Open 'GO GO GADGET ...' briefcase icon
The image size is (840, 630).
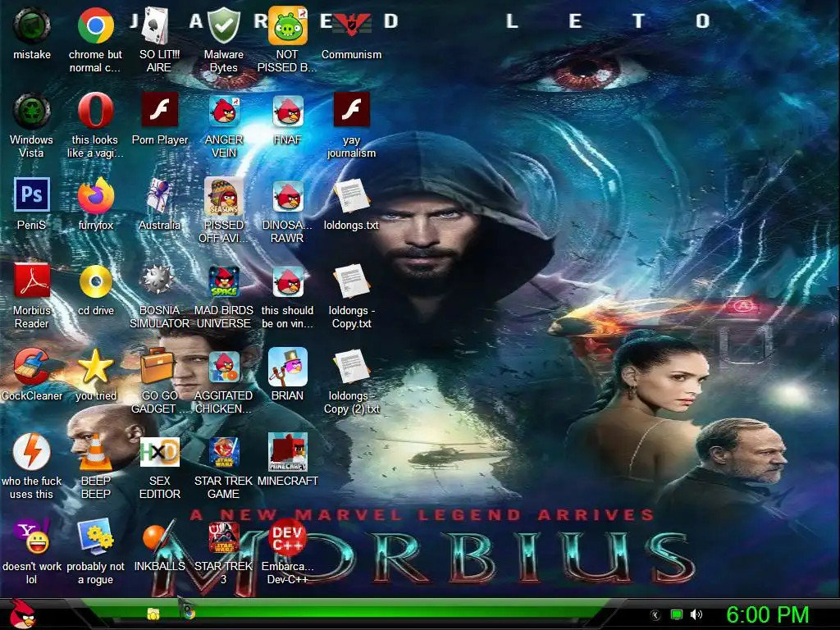[x=157, y=365]
